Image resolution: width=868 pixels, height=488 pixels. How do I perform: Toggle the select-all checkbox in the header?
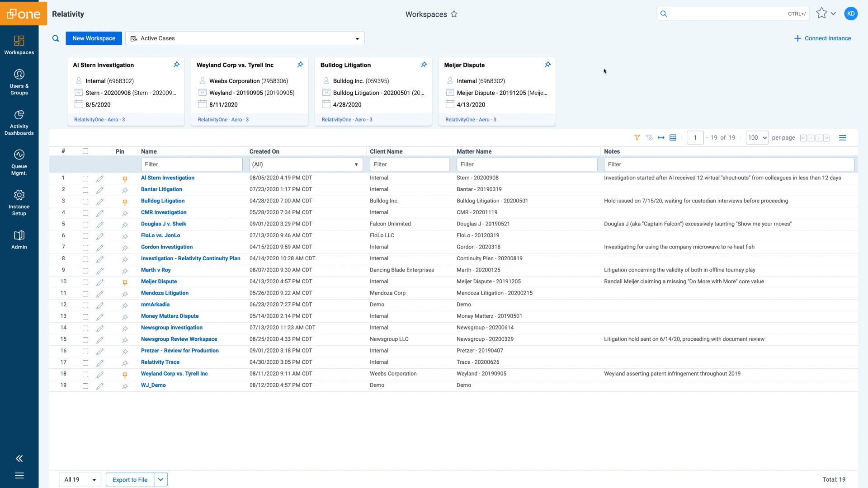(85, 151)
